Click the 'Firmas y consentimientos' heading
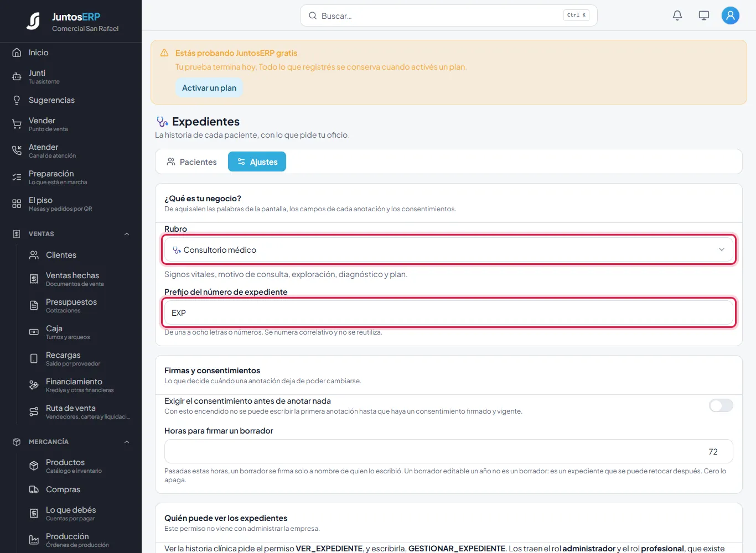The width and height of the screenshot is (756, 553). tap(212, 371)
